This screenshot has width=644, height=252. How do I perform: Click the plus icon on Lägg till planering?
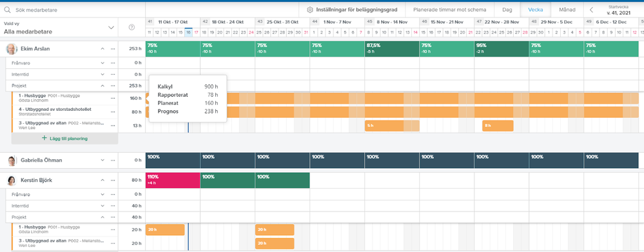click(44, 139)
